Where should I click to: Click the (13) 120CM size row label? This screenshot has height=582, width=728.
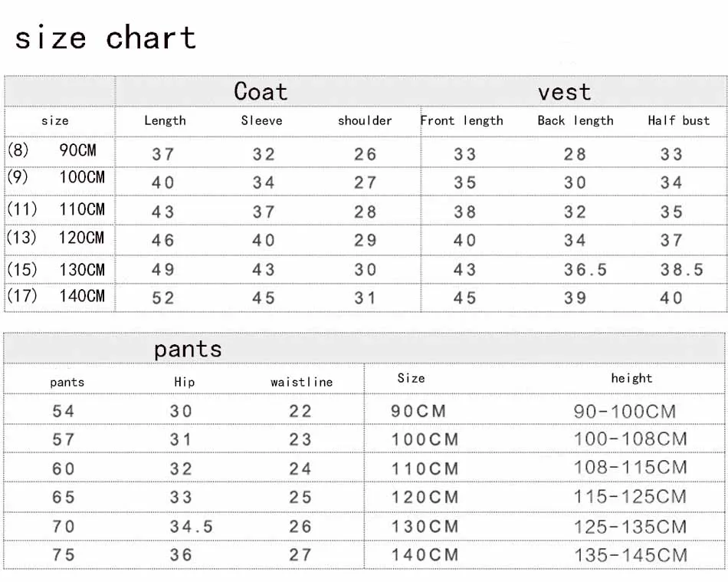pos(55,238)
